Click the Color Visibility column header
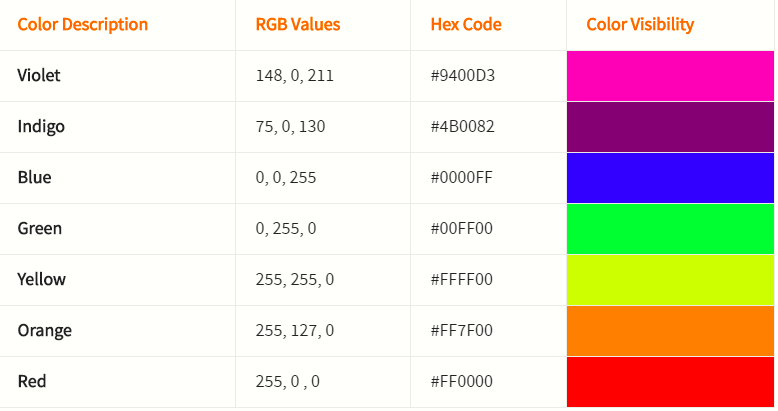Screen dimensions: 778x411 [x=640, y=24]
